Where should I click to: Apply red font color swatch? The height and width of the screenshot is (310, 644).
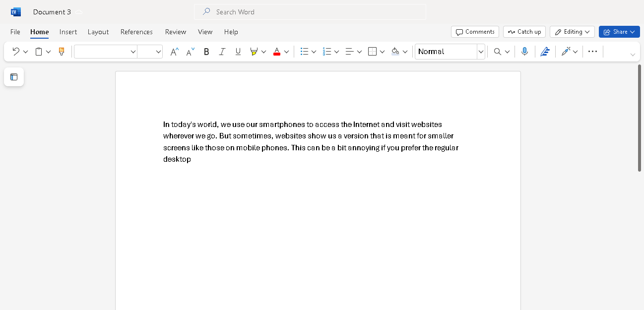(277, 51)
